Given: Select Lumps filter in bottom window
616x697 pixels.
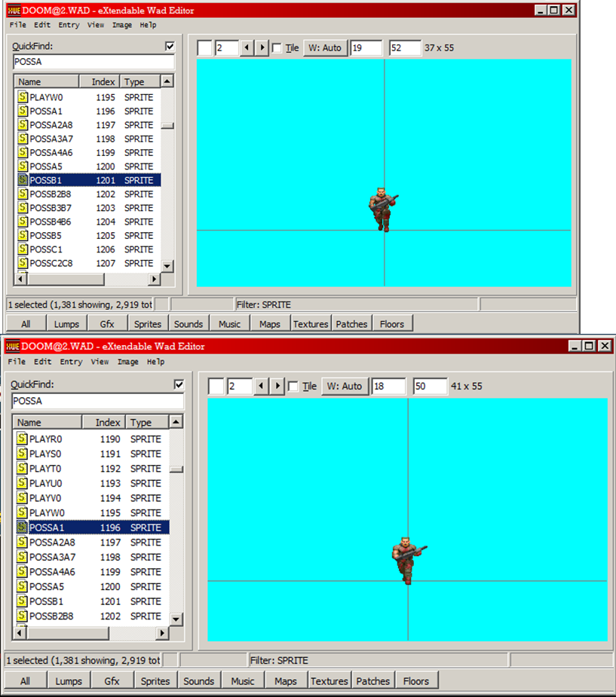Looking at the screenshot, I should (x=69, y=680).
